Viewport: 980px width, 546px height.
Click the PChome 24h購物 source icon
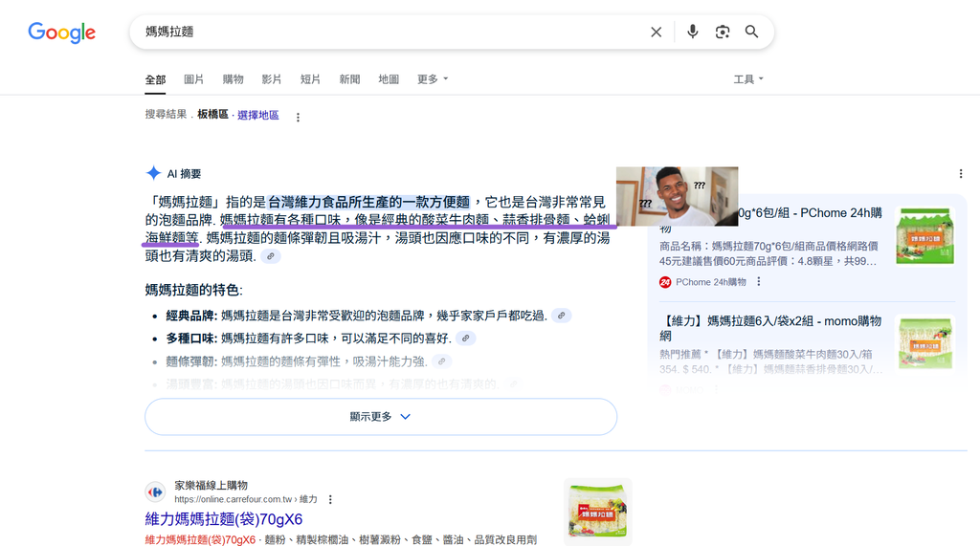665,282
